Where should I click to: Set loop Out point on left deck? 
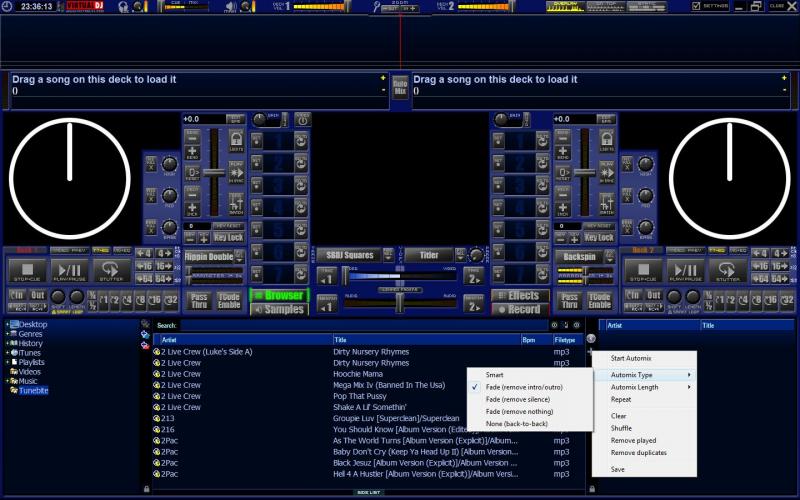coord(38,295)
